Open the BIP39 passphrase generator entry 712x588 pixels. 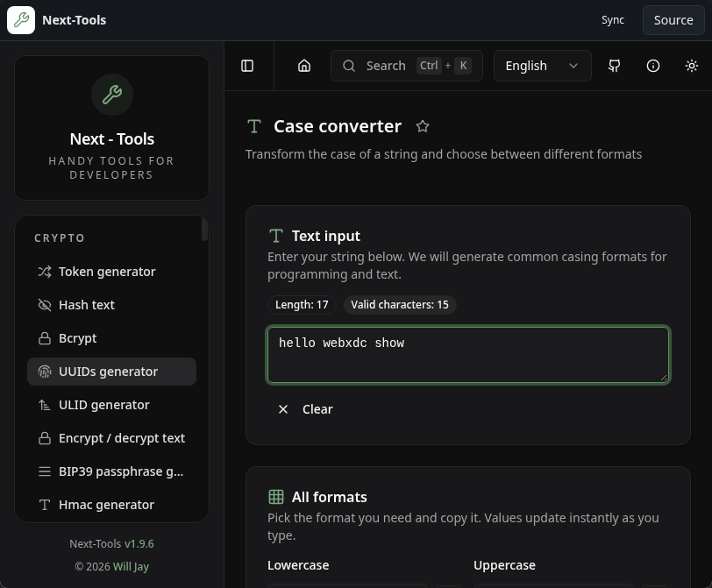111,471
